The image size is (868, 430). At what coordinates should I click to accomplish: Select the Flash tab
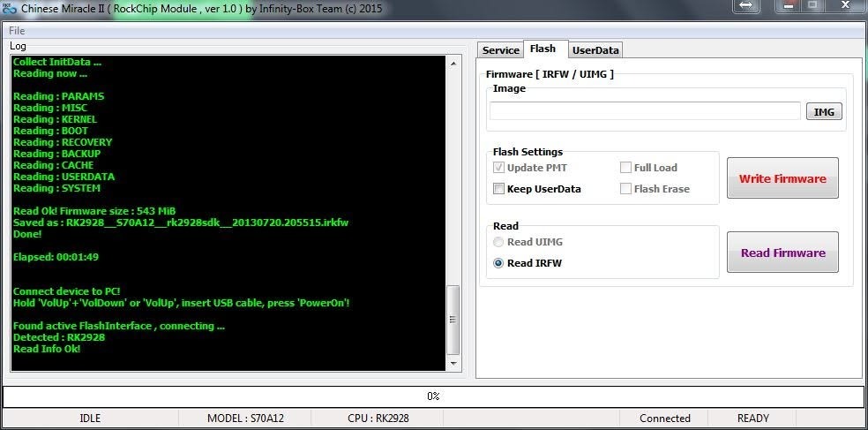(x=542, y=49)
